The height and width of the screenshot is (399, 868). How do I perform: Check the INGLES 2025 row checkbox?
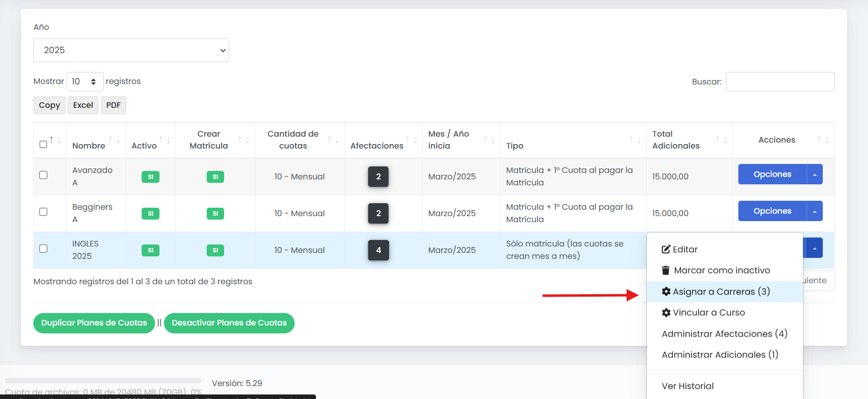(43, 248)
